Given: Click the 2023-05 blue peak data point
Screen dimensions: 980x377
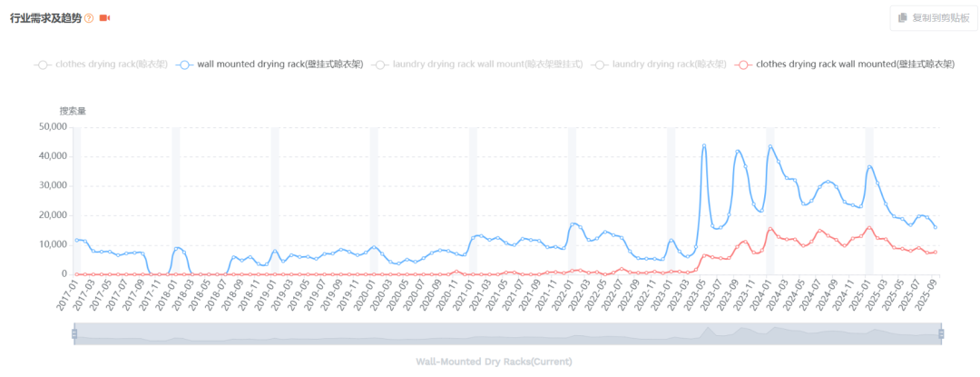Looking at the screenshot, I should pos(704,146).
